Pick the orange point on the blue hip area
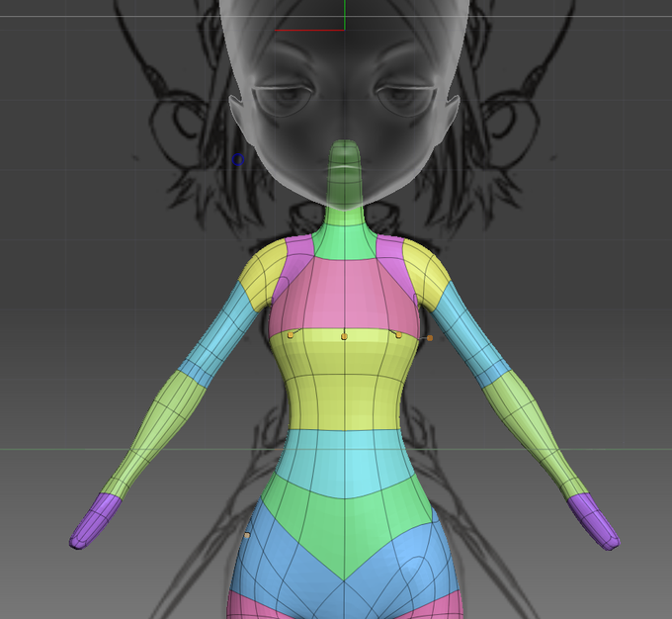 point(247,535)
